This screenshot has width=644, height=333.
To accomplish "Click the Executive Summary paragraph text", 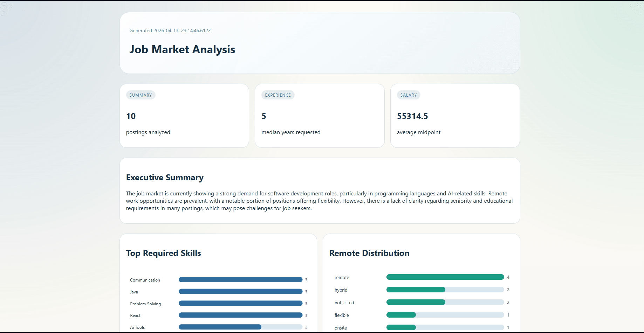I will (320, 201).
